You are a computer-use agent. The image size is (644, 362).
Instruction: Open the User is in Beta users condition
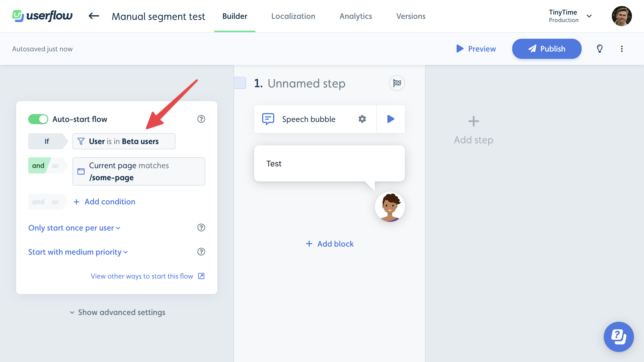(x=124, y=141)
